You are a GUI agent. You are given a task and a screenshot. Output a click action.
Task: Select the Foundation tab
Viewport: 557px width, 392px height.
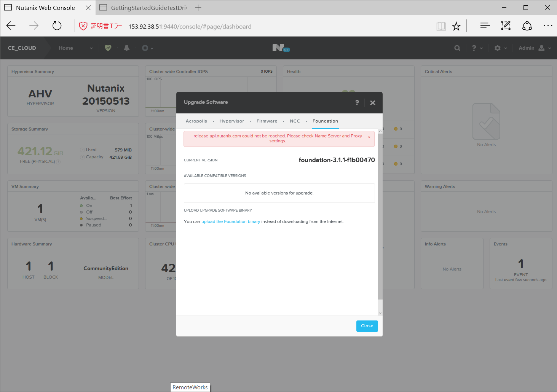[325, 121]
